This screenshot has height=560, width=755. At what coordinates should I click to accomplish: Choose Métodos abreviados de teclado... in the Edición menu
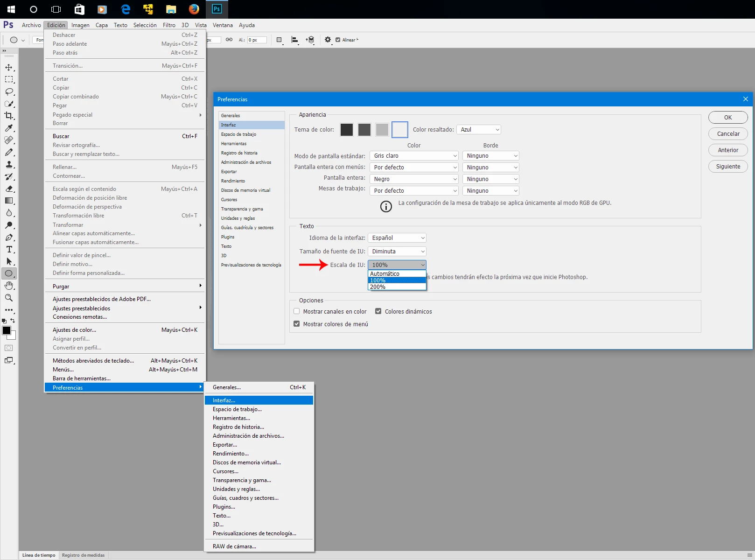point(125,361)
